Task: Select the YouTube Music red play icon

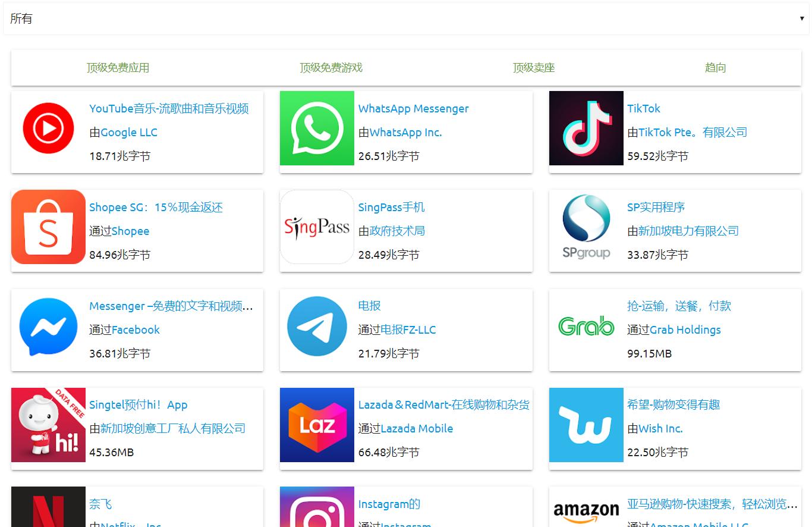Action: pos(48,128)
